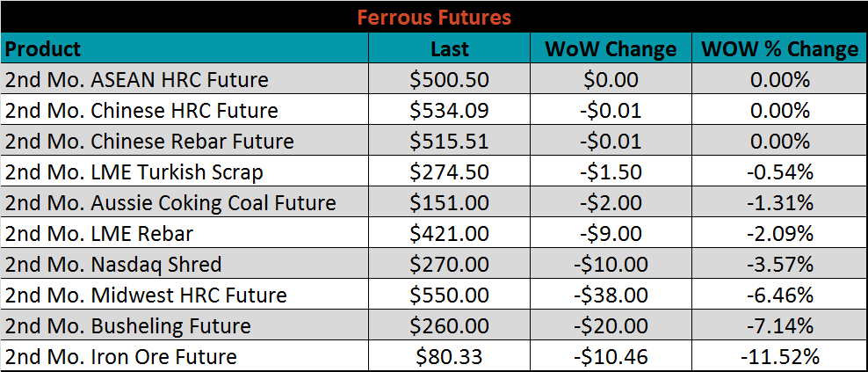Select the Aussie Coking Coal Future row label
Image resolution: width=868 pixels, height=372 pixels.
(184, 201)
